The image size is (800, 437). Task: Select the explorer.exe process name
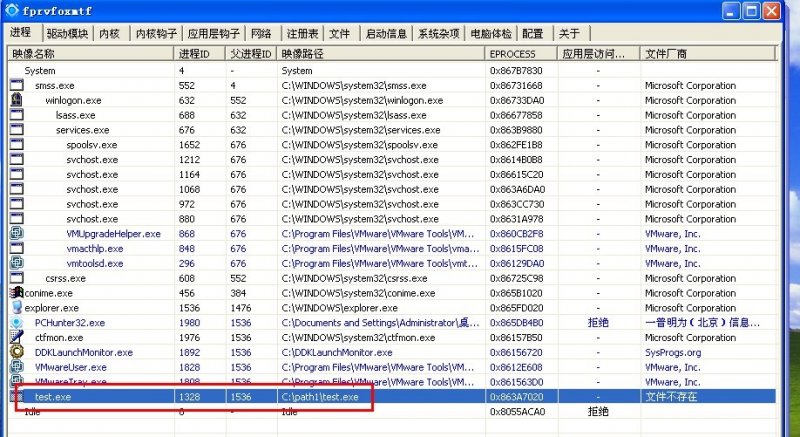pyautogui.click(x=52, y=308)
